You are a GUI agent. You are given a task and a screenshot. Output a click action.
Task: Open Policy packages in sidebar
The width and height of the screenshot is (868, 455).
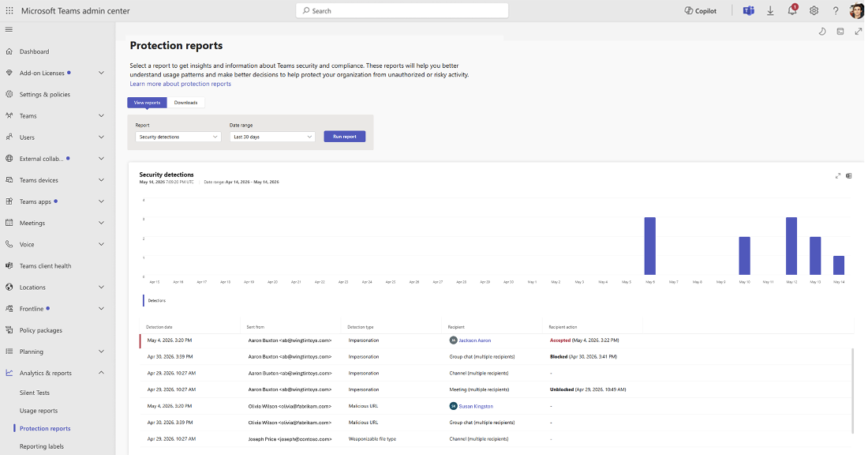(x=41, y=330)
